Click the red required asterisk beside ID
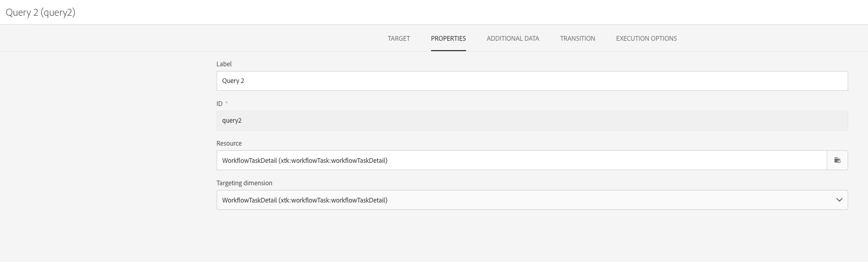 (x=227, y=103)
